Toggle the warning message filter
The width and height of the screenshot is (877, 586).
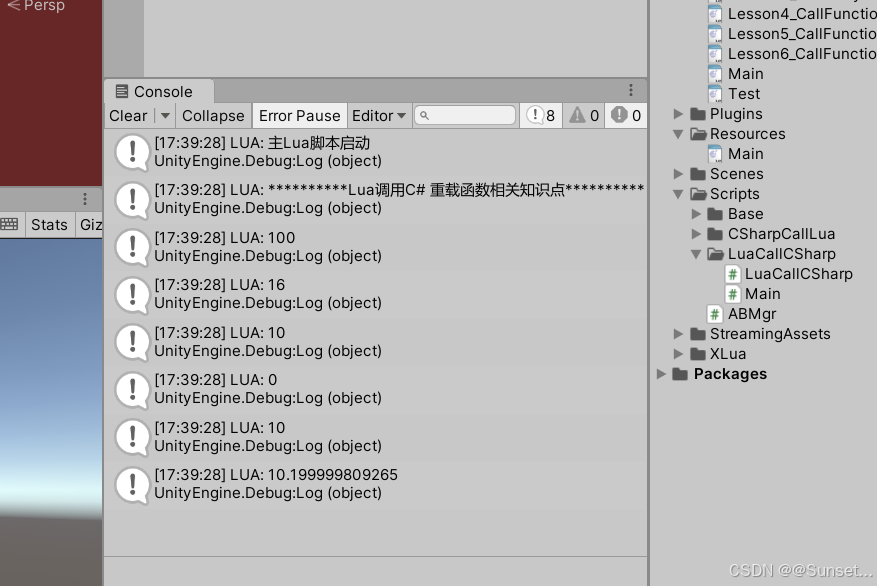click(583, 116)
